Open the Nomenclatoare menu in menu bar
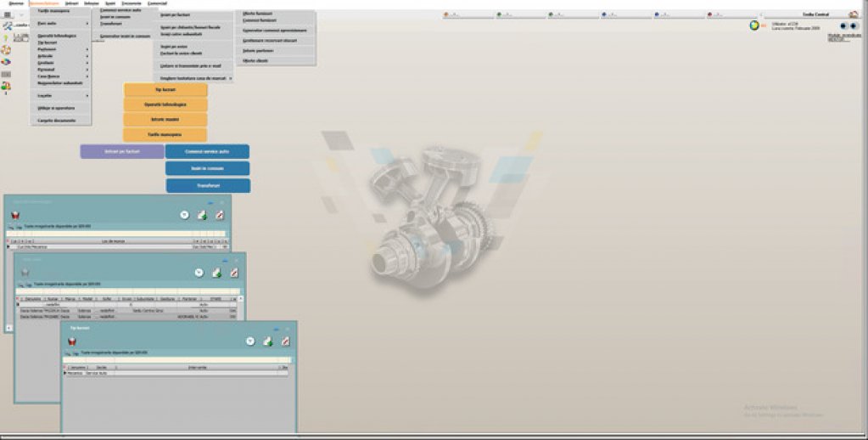Viewport: 868px width, 440px height. pyautogui.click(x=44, y=3)
